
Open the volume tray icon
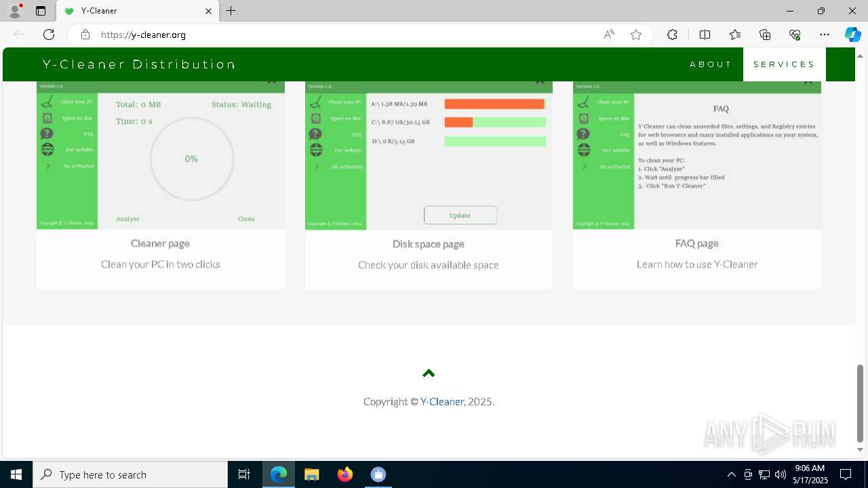(x=780, y=474)
